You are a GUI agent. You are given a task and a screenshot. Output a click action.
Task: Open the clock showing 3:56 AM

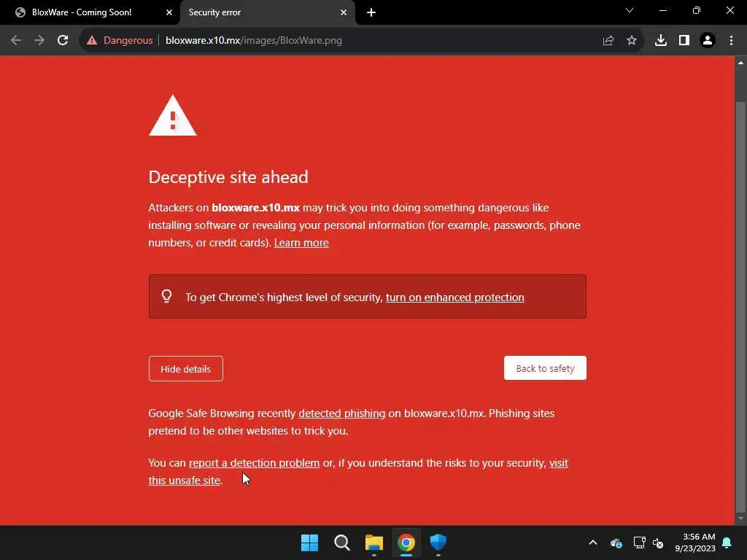(695, 542)
